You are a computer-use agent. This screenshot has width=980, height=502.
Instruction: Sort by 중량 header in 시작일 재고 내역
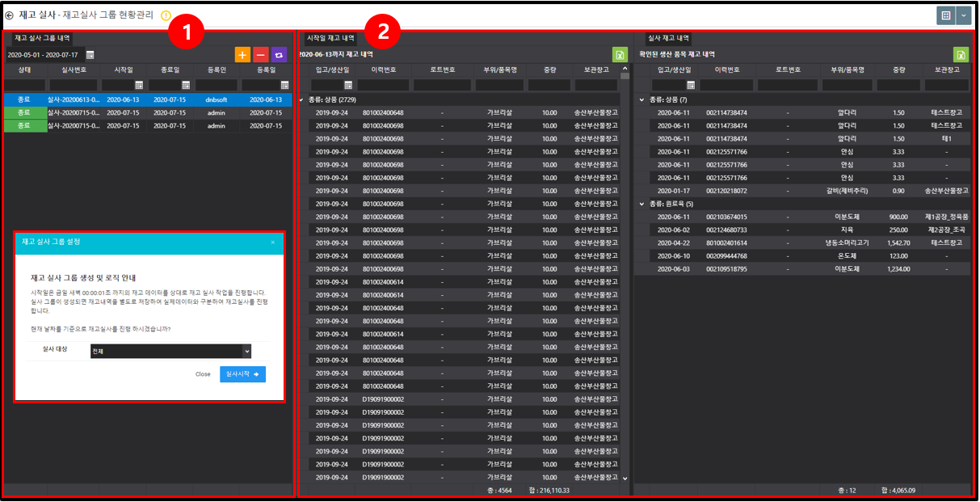[549, 70]
